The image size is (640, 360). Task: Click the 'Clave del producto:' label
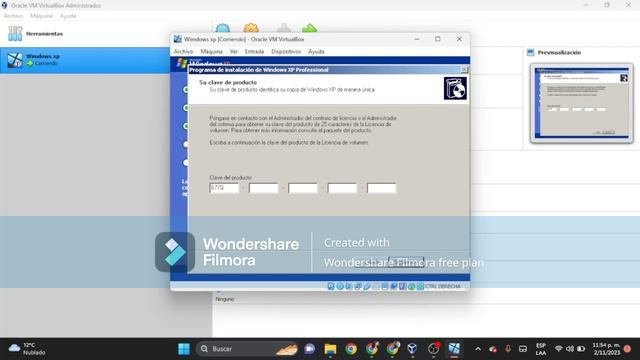tap(231, 178)
